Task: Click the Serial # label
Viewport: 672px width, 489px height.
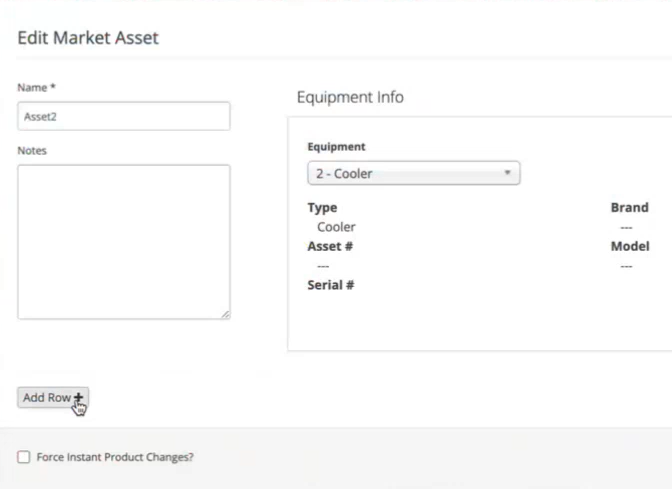Action: 331,285
